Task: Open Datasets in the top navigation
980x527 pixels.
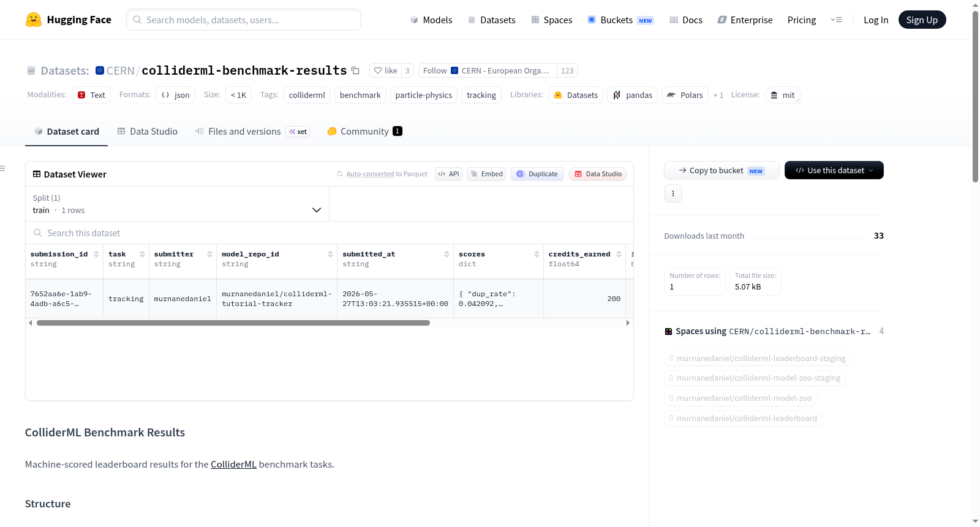Action: tap(491, 20)
